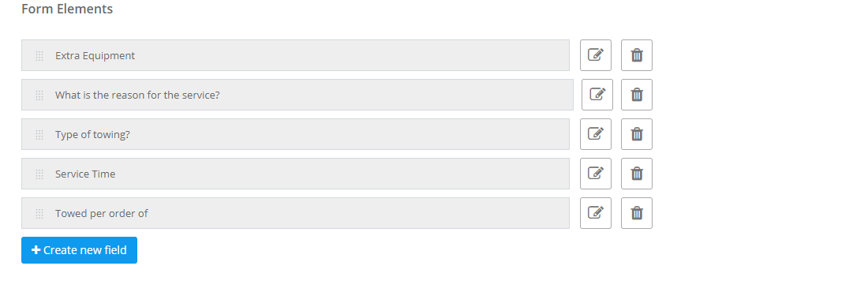Delete the Towed per order of field

click(x=637, y=213)
